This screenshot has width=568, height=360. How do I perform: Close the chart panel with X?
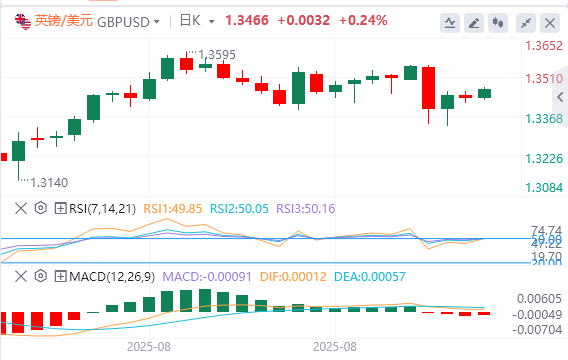(x=550, y=23)
